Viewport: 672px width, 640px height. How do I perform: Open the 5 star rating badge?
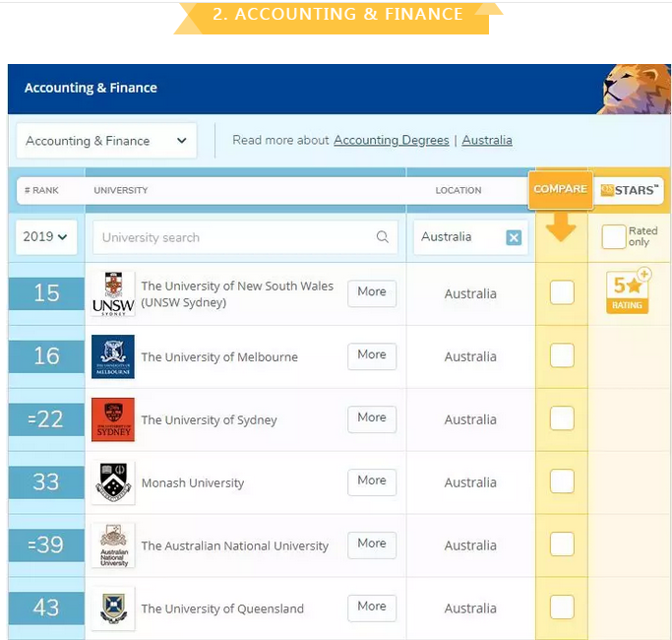[x=628, y=291]
